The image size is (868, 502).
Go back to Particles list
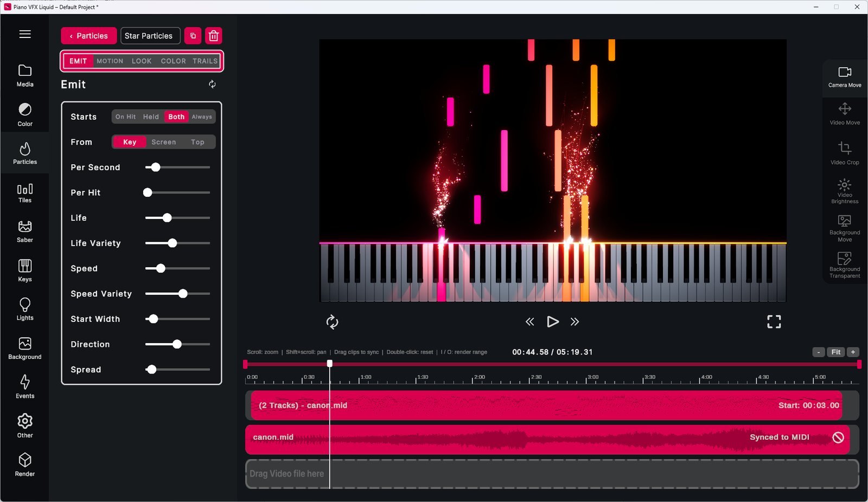coord(89,36)
